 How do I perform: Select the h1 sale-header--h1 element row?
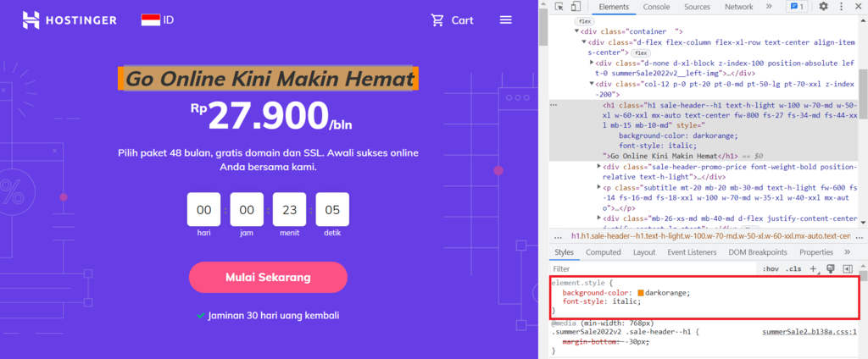click(x=703, y=130)
